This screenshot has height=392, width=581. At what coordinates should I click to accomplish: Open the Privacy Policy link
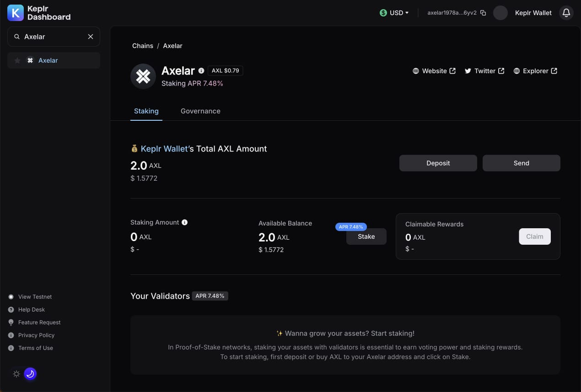click(x=36, y=335)
